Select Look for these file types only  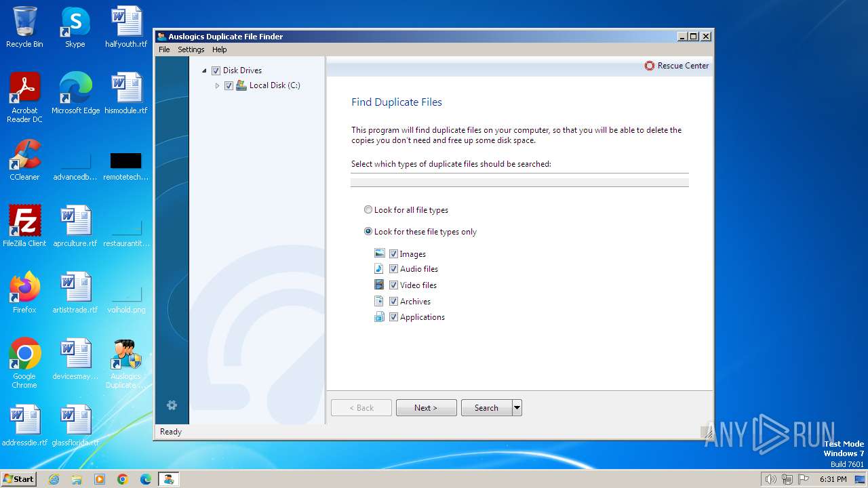(368, 231)
